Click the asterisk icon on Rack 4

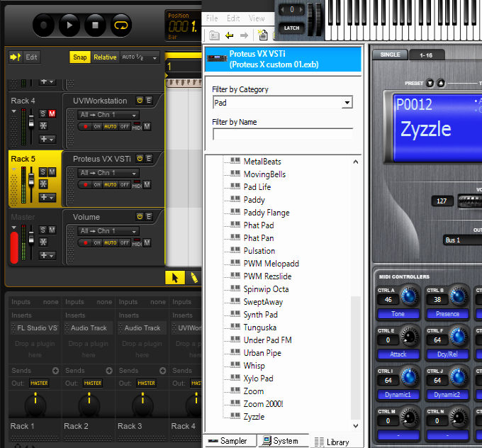[43, 125]
